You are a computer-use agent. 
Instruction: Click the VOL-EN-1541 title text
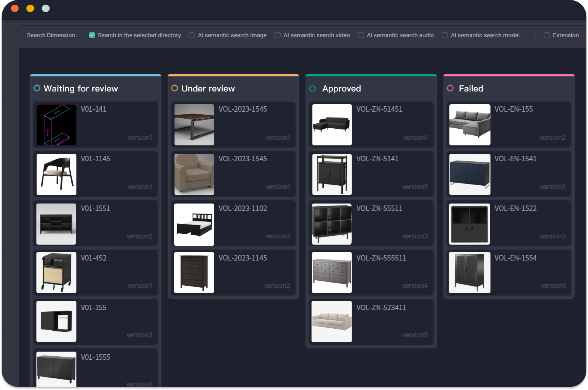tap(515, 159)
